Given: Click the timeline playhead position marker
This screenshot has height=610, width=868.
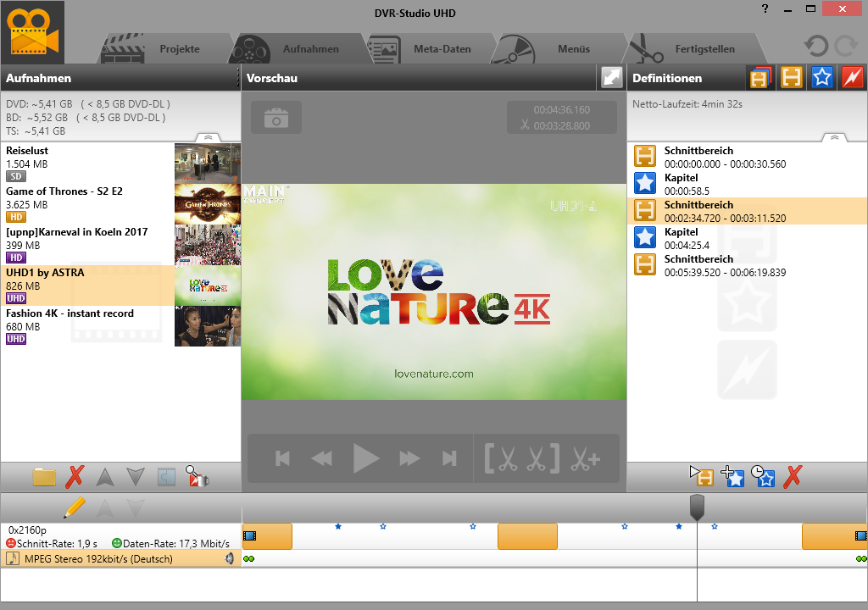Looking at the screenshot, I should pyautogui.click(x=697, y=507).
